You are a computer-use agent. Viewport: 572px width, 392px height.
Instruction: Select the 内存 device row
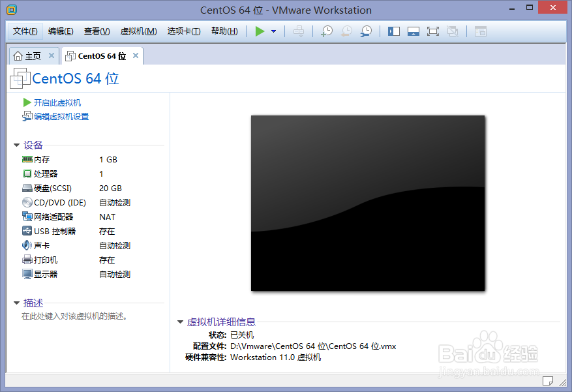click(x=76, y=160)
